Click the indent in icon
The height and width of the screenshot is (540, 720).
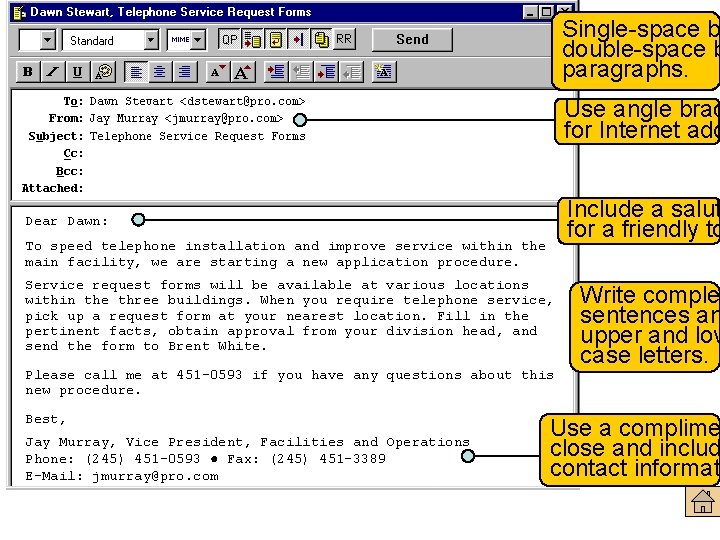pos(276,72)
